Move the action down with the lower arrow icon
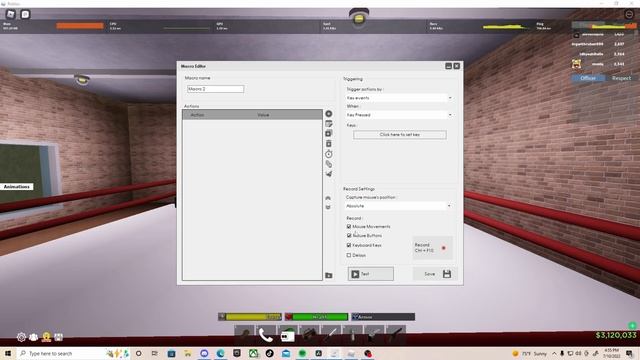Viewport: 640px width, 360px height. pyautogui.click(x=328, y=207)
